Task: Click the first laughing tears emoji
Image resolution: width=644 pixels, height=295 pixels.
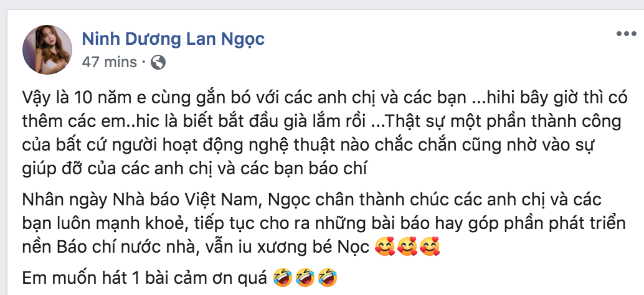Action: (283, 277)
